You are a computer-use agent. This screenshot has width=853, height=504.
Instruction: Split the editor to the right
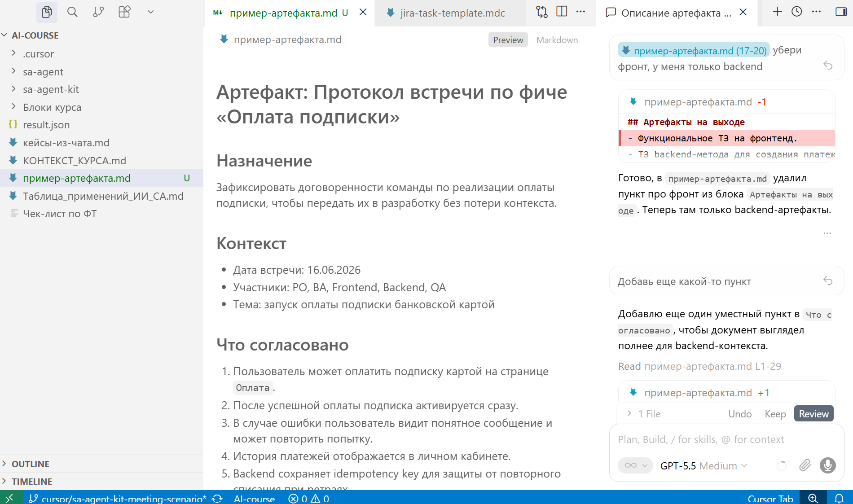pos(562,12)
